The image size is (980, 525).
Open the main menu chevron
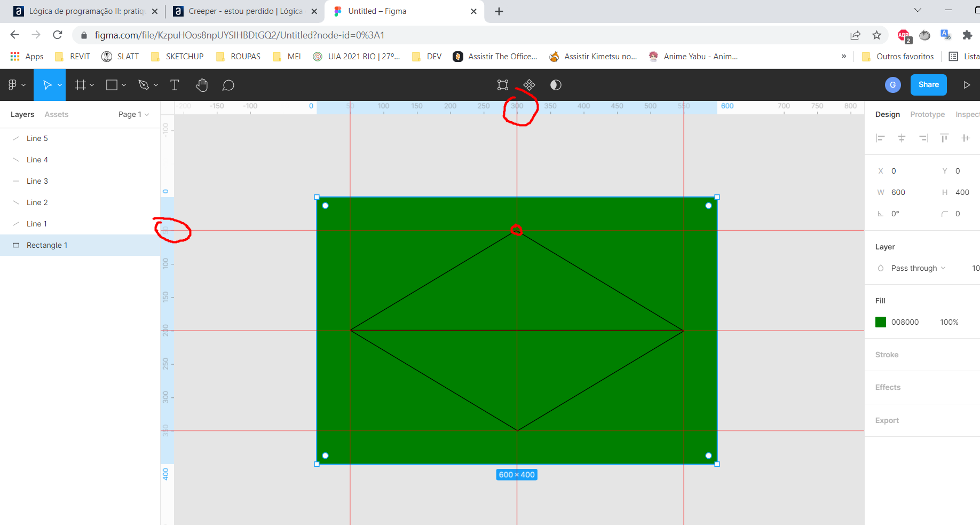click(x=23, y=85)
